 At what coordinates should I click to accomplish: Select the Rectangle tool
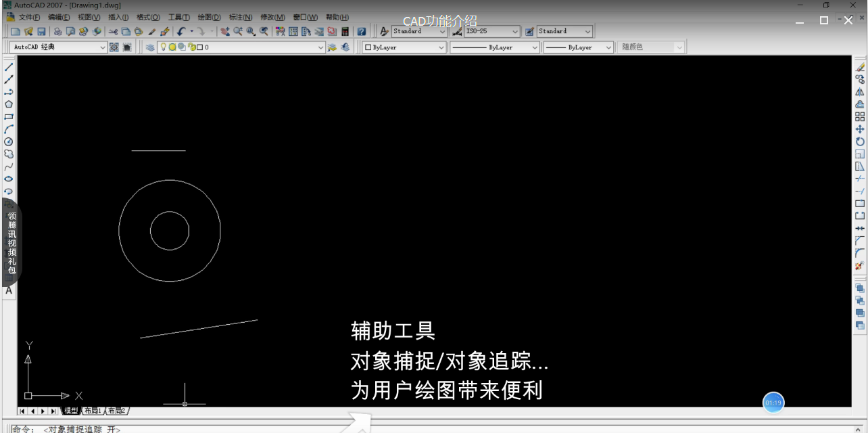[x=8, y=116]
